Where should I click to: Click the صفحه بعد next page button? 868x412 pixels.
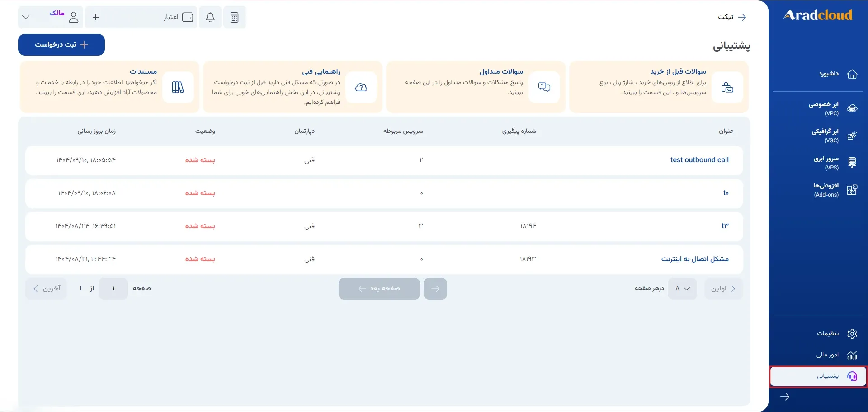pyautogui.click(x=379, y=289)
